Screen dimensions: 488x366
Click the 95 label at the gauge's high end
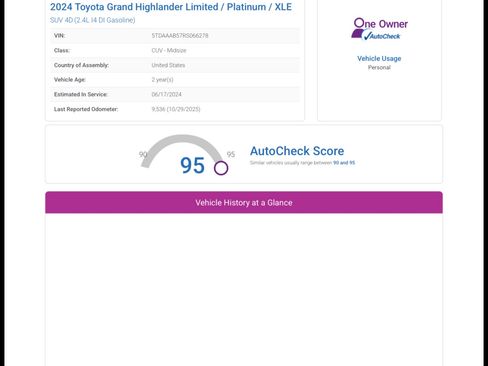coord(231,154)
